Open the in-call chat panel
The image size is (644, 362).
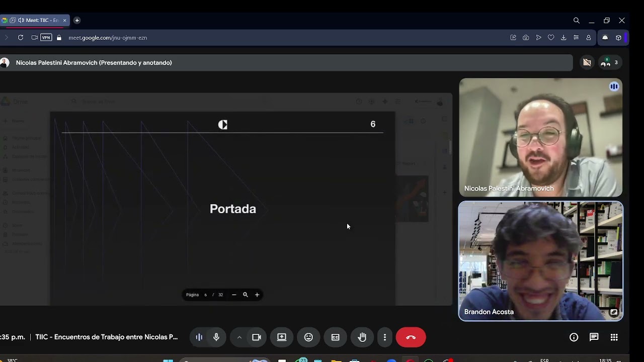click(x=594, y=337)
